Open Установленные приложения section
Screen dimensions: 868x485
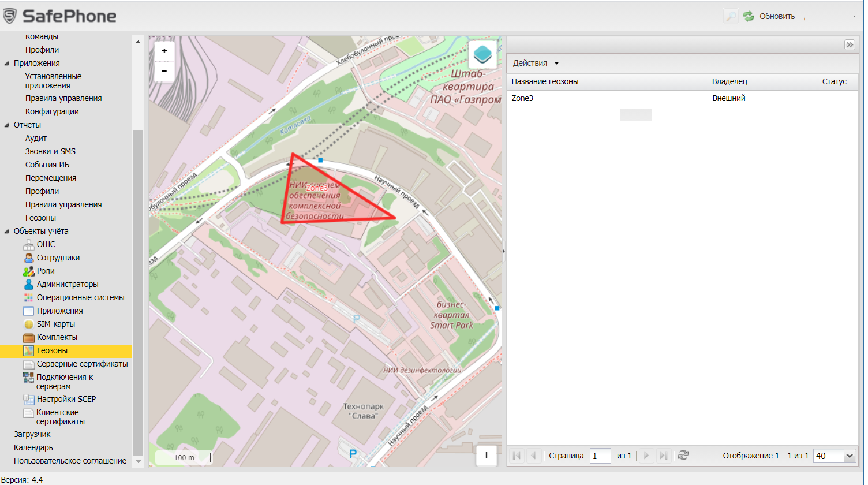click(53, 81)
